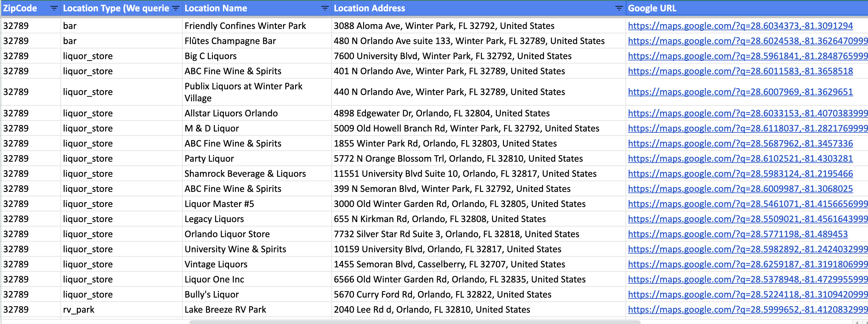Open Lake Breeze RV Park maps link
The image size is (868, 324).
click(748, 310)
